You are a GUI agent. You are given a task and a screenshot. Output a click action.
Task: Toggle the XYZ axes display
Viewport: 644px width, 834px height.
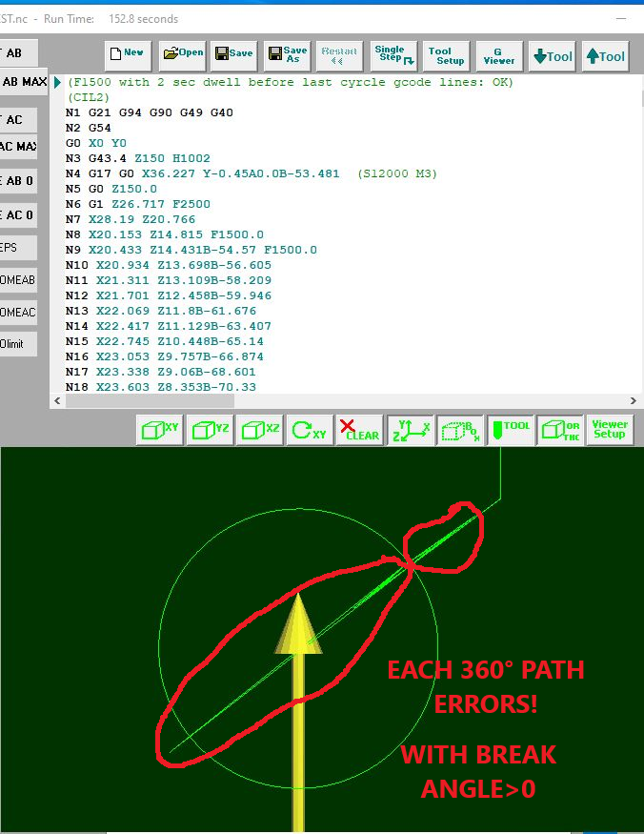pyautogui.click(x=411, y=430)
